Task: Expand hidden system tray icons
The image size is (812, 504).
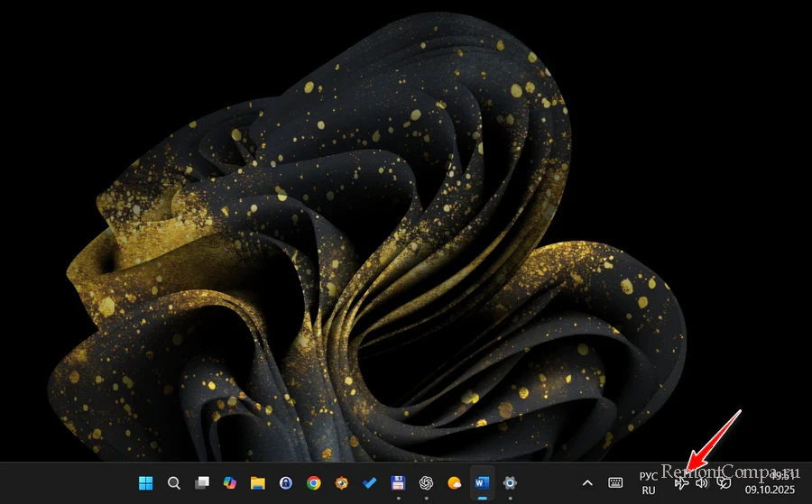Action: click(587, 482)
